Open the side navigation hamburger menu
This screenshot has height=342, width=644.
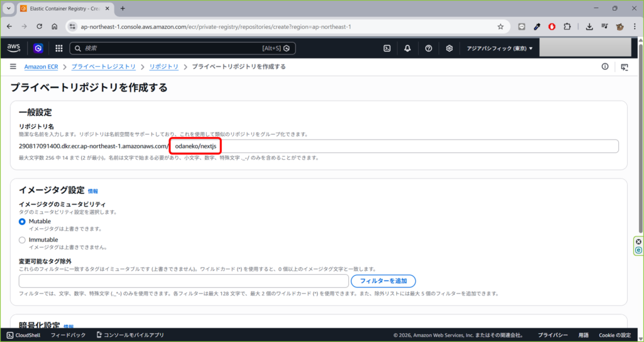click(x=13, y=67)
